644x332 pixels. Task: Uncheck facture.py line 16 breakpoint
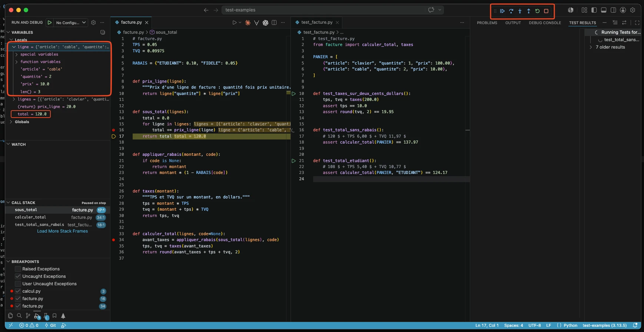[x=18, y=299]
